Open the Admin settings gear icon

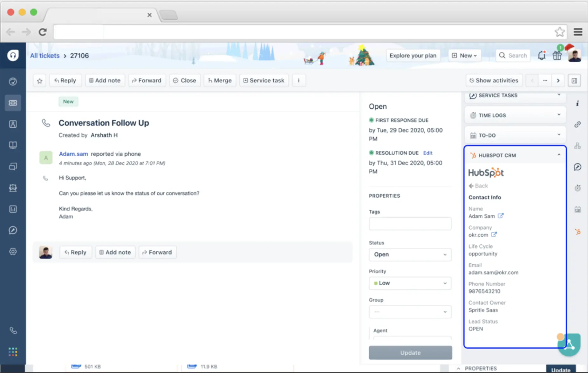[x=13, y=251]
